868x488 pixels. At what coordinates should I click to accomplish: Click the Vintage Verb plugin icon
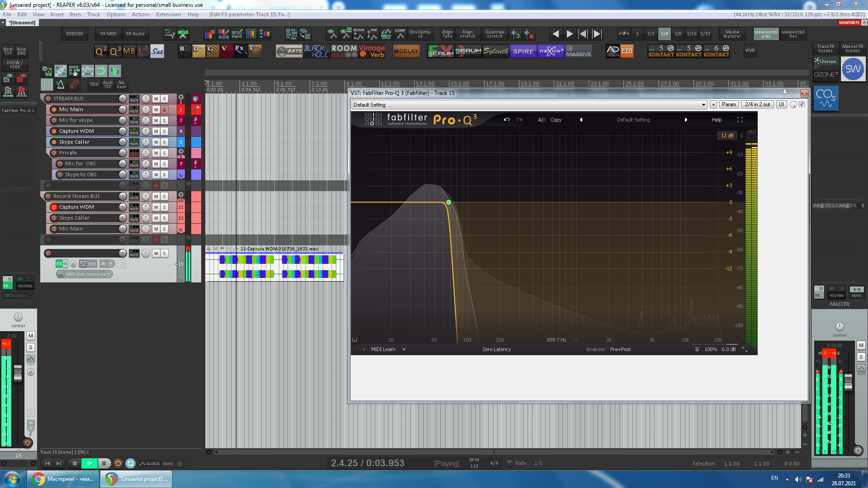tap(372, 51)
